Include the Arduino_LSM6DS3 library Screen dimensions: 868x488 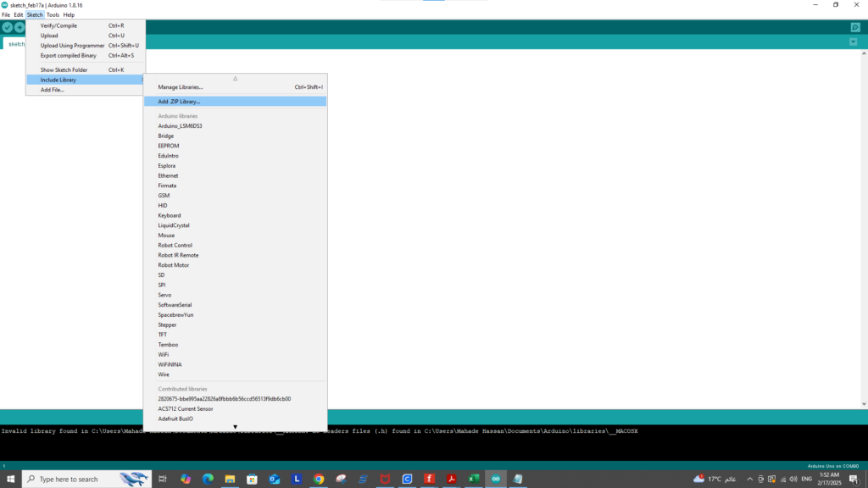236,125
